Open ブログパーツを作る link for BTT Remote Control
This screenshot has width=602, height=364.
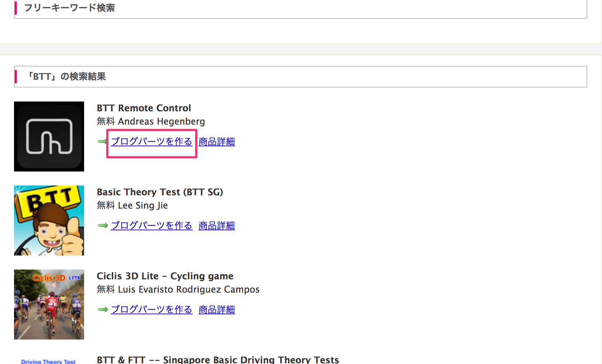152,141
